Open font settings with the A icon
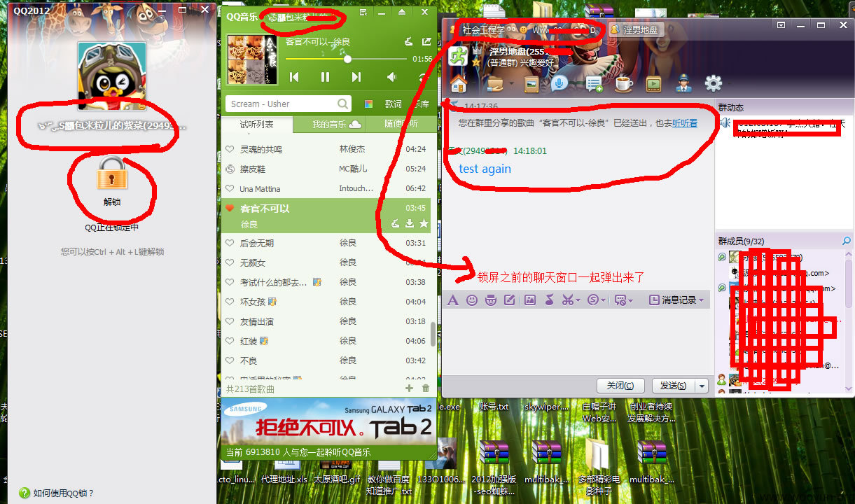Viewport: 855px width, 504px height. [x=452, y=300]
